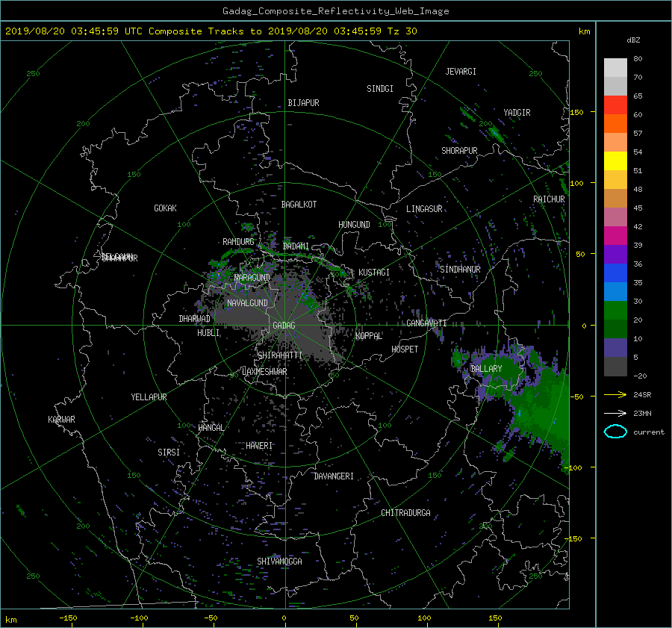The height and width of the screenshot is (628, 672).
Task: Pick the magenta 39-42 dBZ legend swatch
Action: [x=615, y=235]
